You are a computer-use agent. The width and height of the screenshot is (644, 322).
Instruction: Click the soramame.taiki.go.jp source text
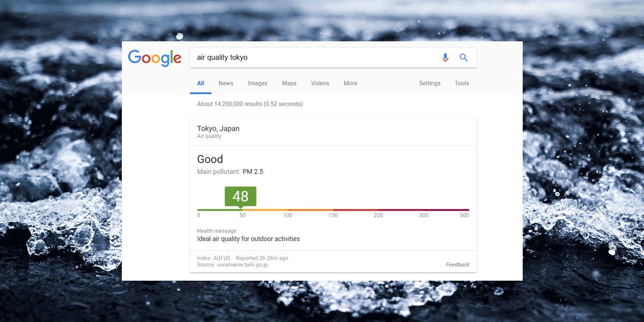coord(243,265)
